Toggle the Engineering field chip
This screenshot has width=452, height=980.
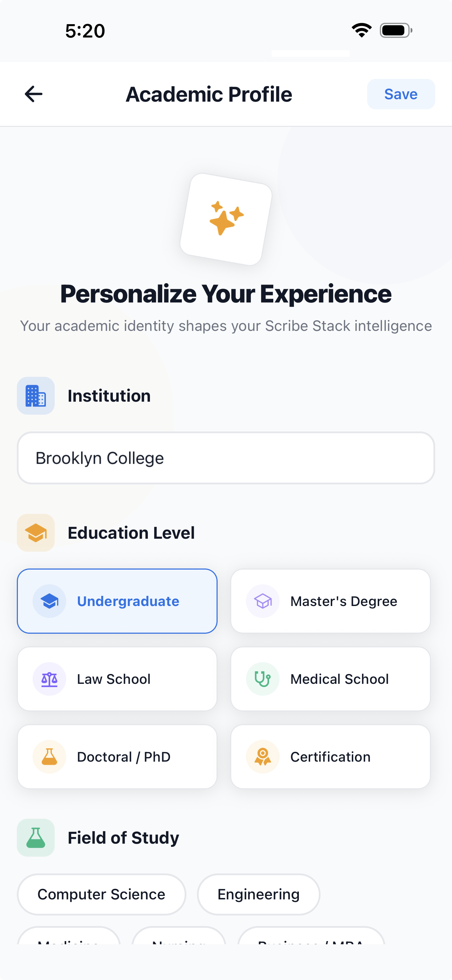pyautogui.click(x=258, y=894)
